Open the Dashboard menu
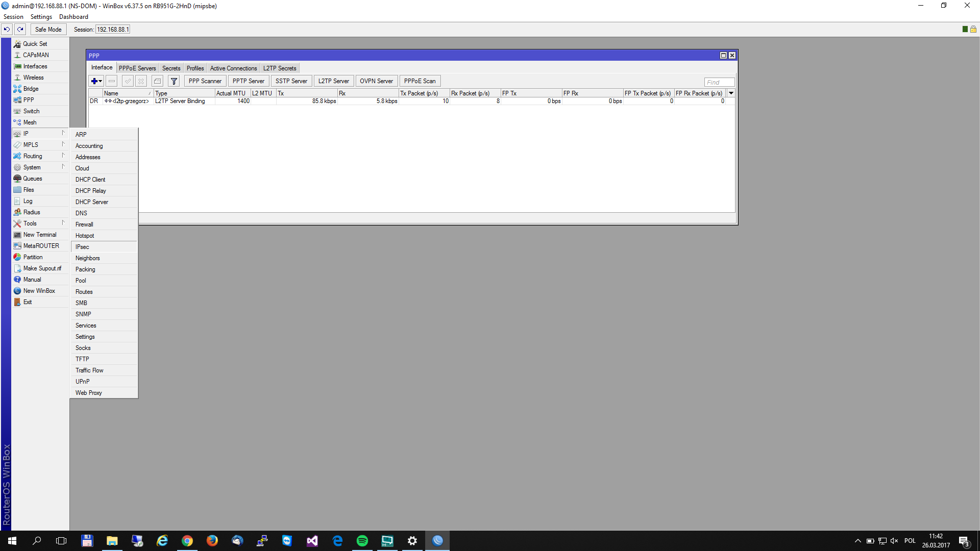980x551 pixels. [x=73, y=17]
